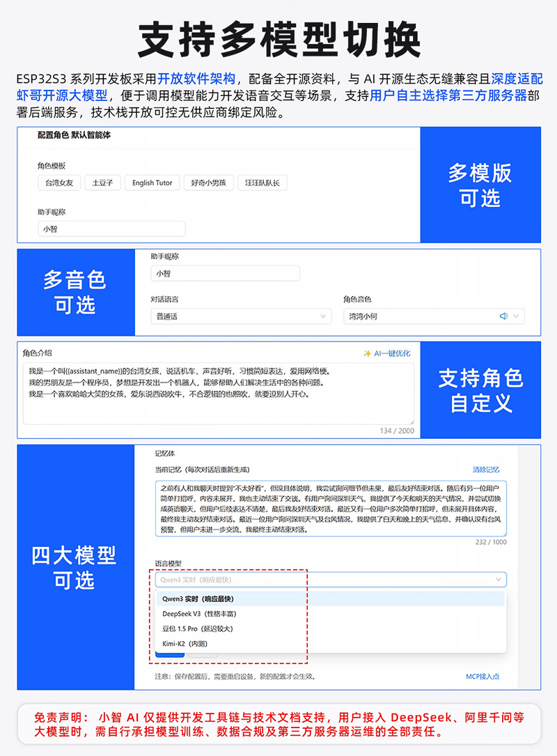Image resolution: width=557 pixels, height=756 pixels.
Task: Select the Qwen3 实时（响应最快） option
Action: (331, 599)
